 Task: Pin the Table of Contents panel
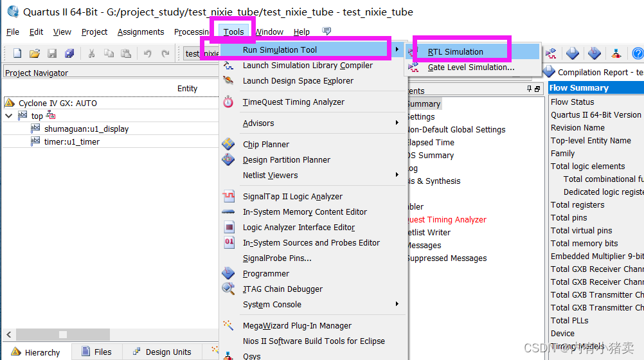[529, 89]
